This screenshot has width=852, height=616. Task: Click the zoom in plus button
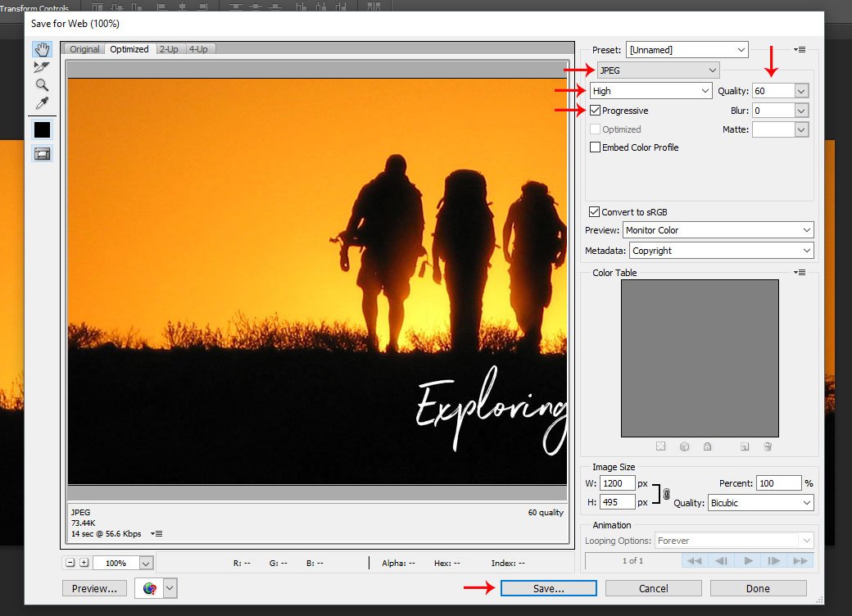tap(84, 563)
